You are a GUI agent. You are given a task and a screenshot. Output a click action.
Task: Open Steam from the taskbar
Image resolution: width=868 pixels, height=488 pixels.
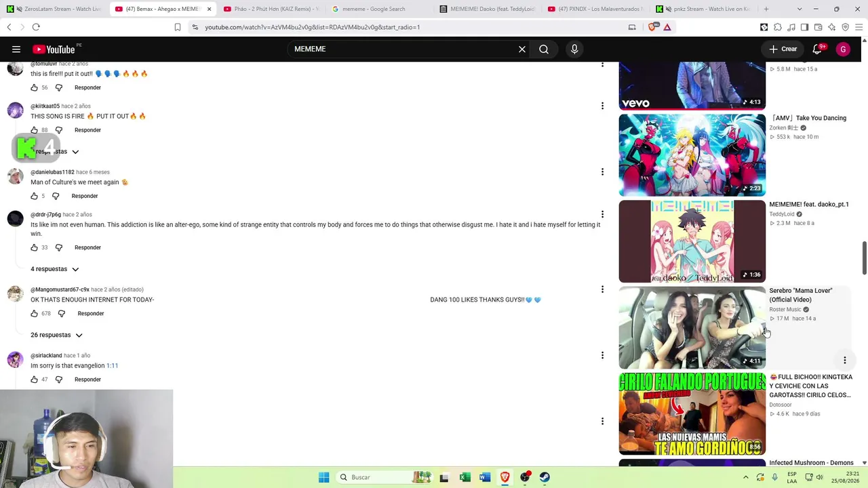coord(545,477)
